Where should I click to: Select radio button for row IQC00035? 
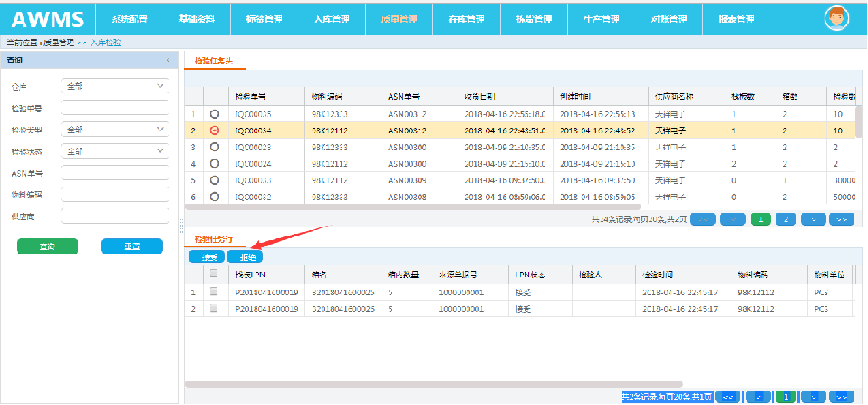215,114
